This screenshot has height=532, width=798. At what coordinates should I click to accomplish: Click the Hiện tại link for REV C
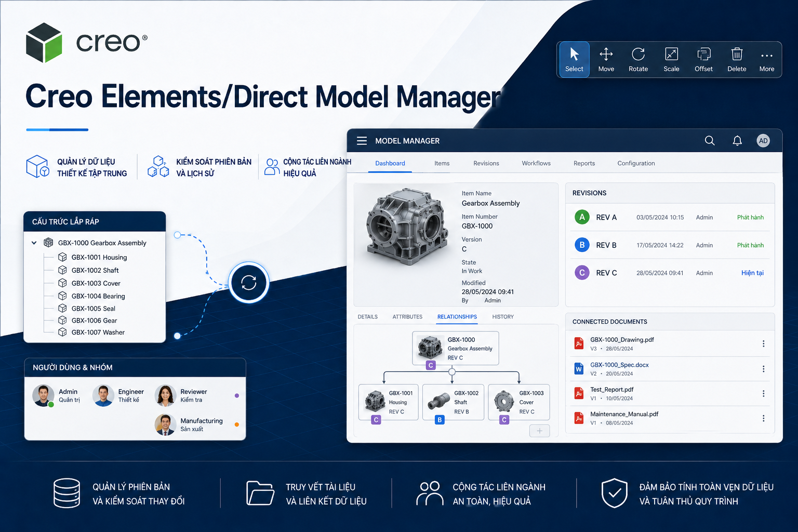pos(752,273)
